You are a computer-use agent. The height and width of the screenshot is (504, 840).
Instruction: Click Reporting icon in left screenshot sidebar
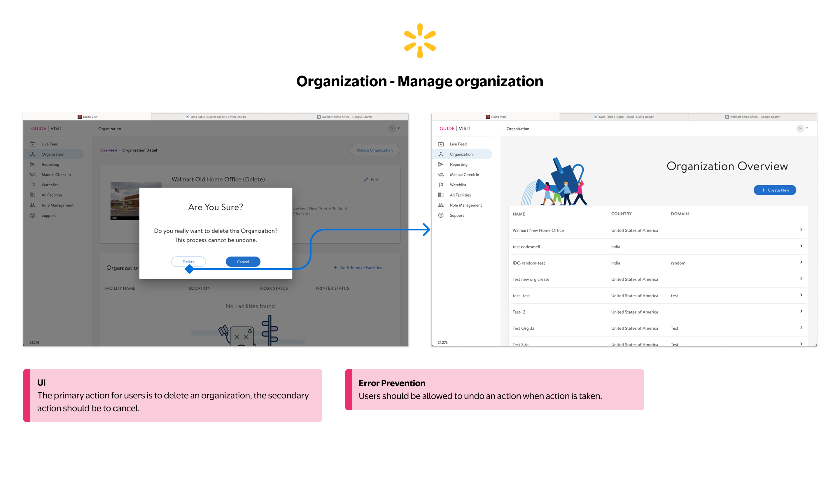(x=33, y=164)
